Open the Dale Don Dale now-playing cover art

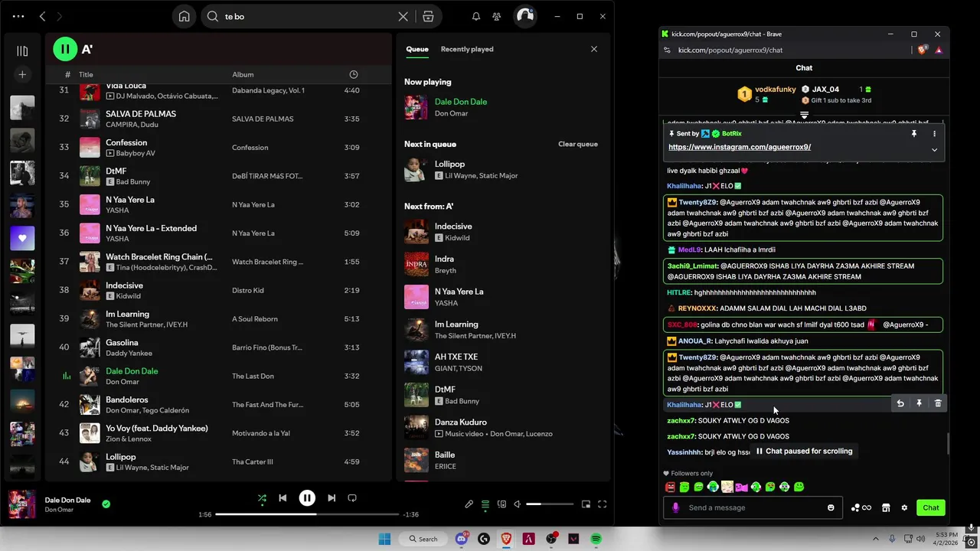pos(22,504)
